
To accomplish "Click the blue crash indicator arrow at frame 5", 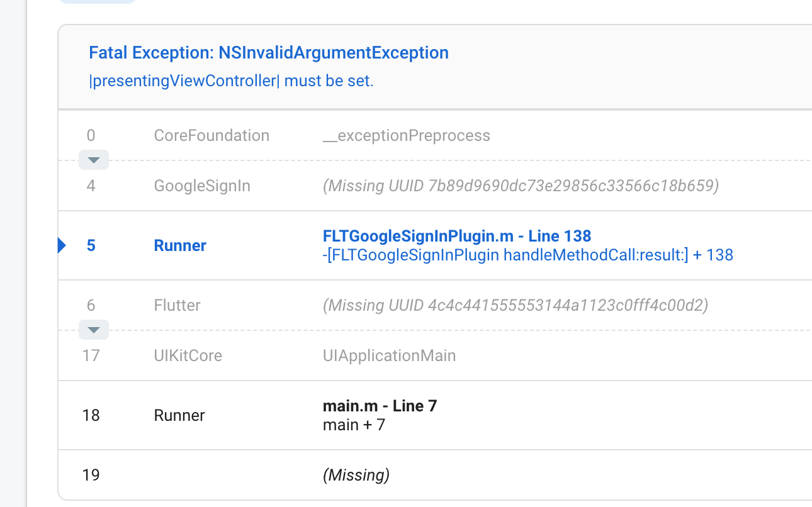I will tap(60, 245).
